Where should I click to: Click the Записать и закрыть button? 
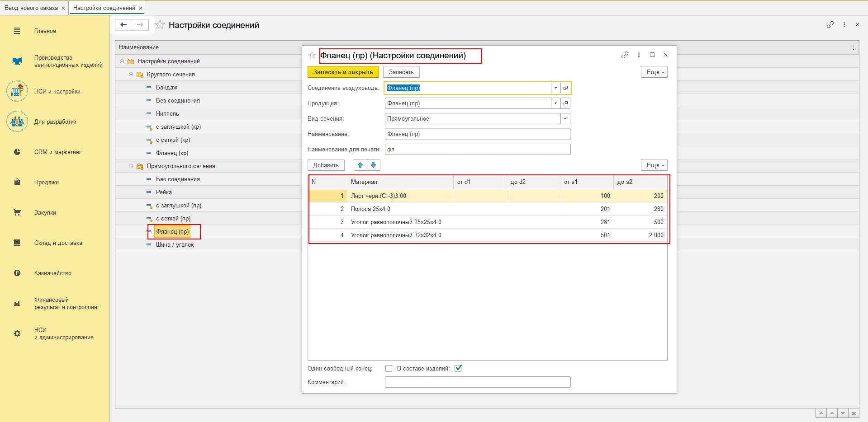point(343,72)
